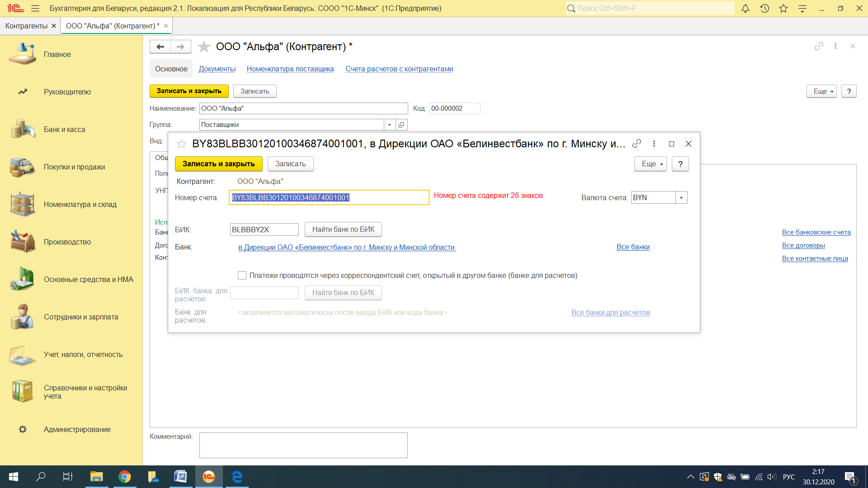Add ООО Альфа контрагент to favorites

click(204, 47)
